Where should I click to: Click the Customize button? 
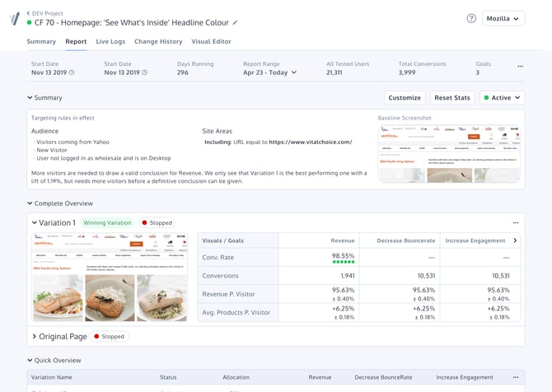tap(405, 98)
